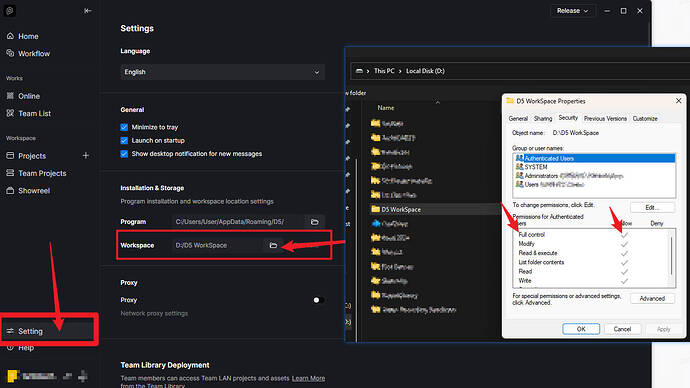
Task: Click Cancel in Properties dialog
Action: [622, 329]
